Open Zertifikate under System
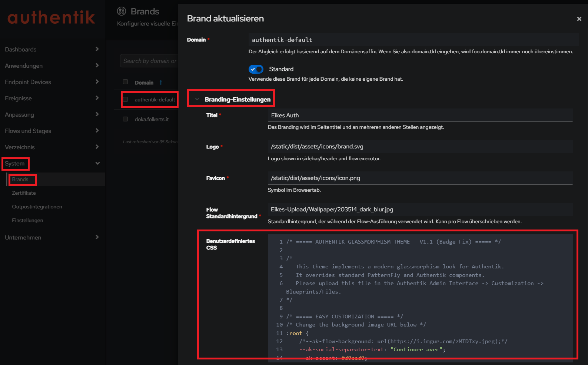Viewport: 588px width, 365px height. coord(24,193)
